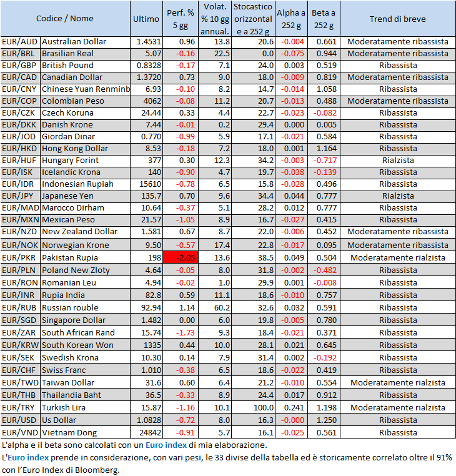Click the -1.73 South African Rand performance

coord(181,332)
